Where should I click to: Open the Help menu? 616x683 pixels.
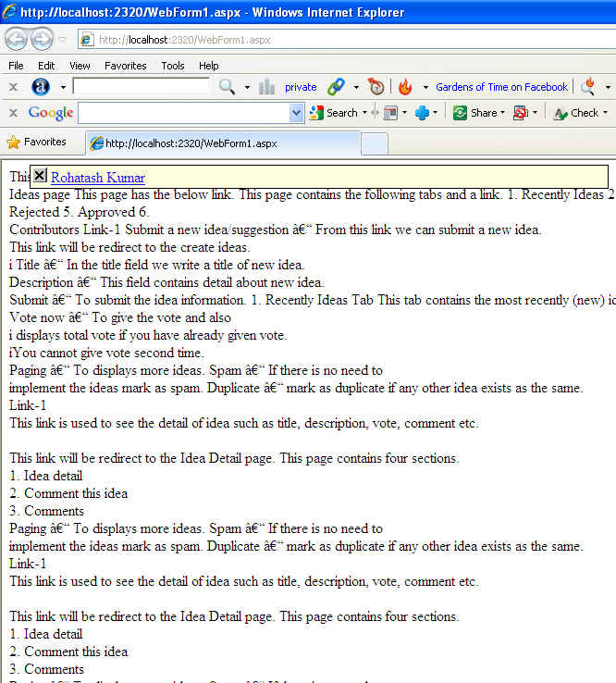click(208, 66)
